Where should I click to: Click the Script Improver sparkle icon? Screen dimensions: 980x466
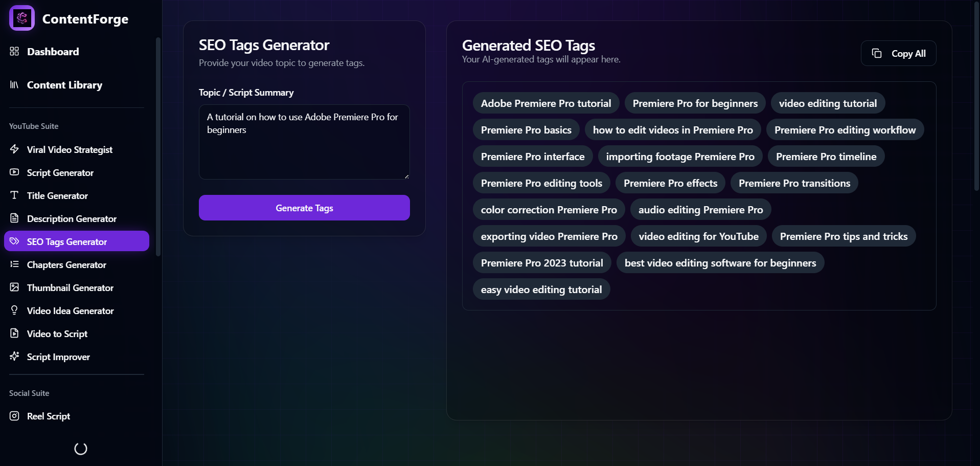pos(14,357)
